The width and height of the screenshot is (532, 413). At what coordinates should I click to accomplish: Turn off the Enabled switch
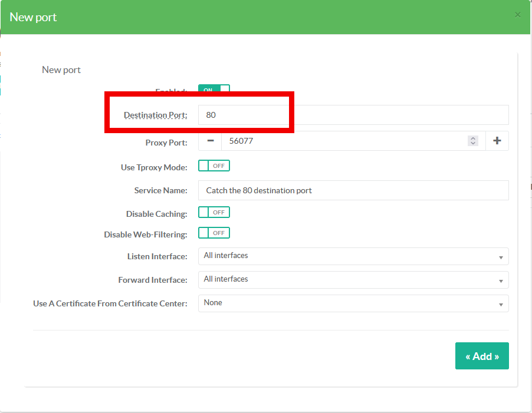tap(214, 90)
